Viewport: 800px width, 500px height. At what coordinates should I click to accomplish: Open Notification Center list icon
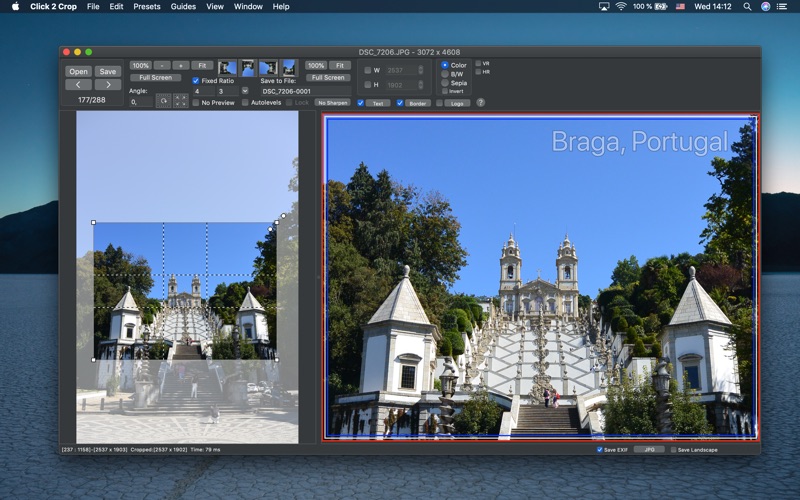[x=782, y=7]
